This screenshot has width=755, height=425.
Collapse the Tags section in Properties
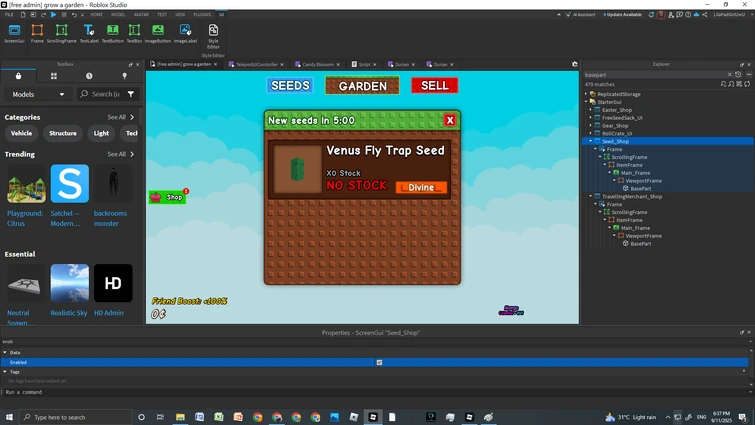5,372
